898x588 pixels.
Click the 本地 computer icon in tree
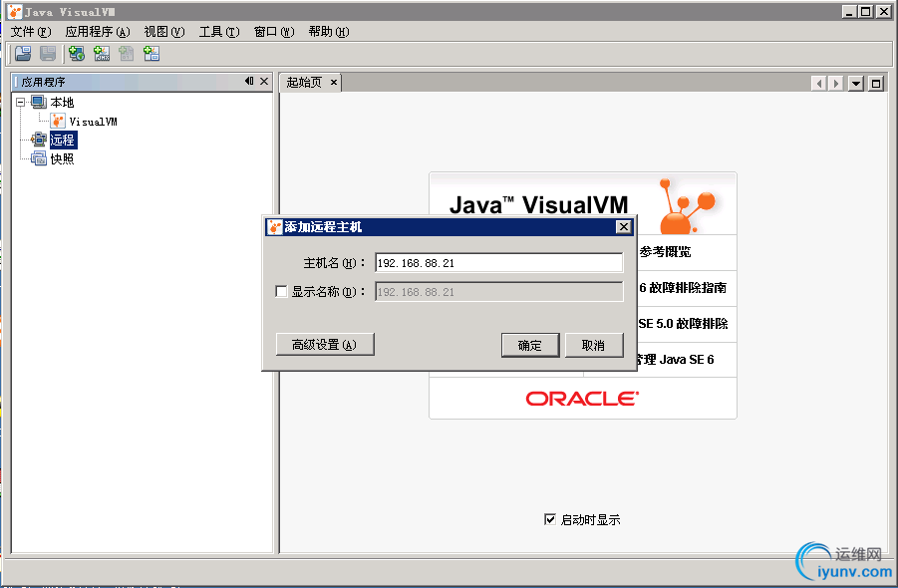tap(39, 103)
